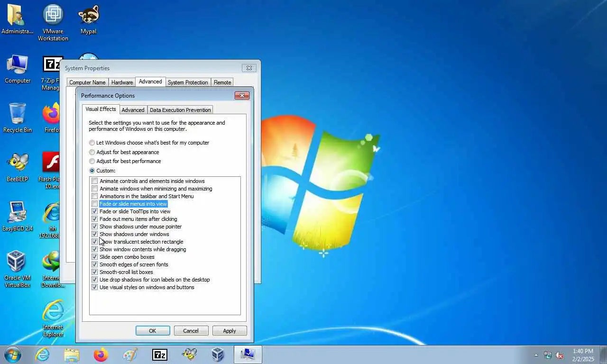
Task: Uncheck Use visual styles on windows and buttons
Action: 95,287
